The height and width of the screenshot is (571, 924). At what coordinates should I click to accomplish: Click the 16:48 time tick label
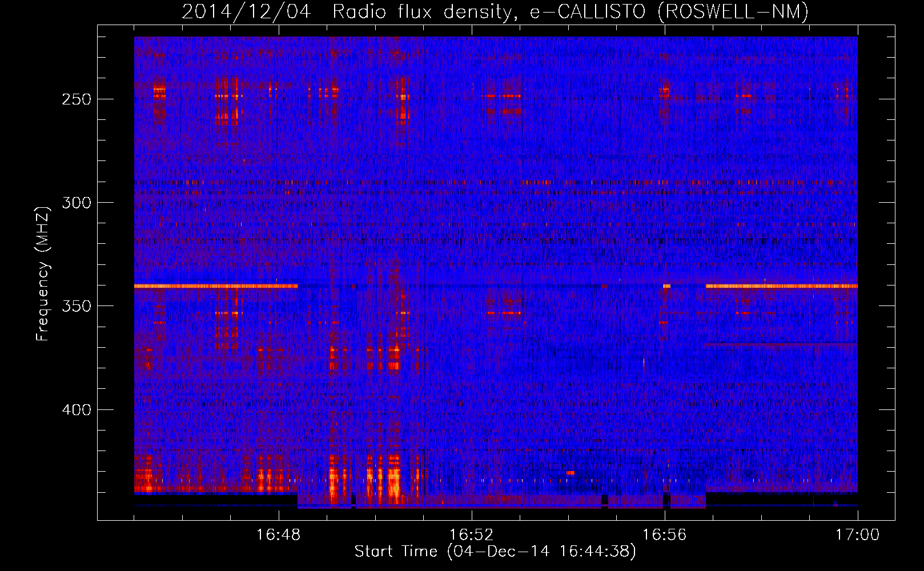(279, 535)
